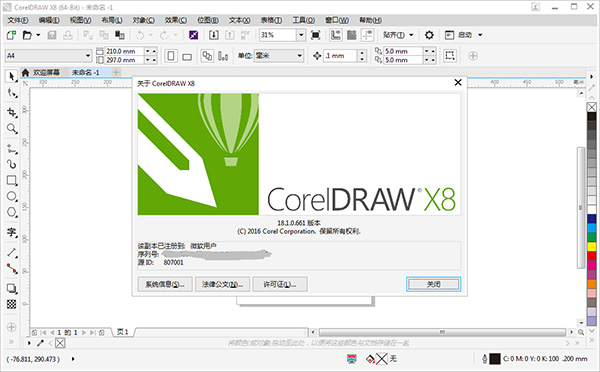Viewport: 600px width, 372px height.
Task: Toggle Show grid button
Action: (x=352, y=35)
